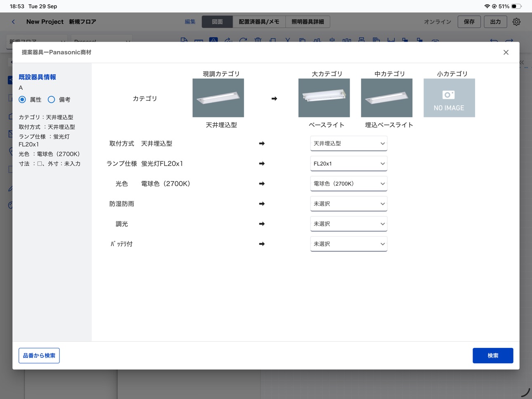The image size is (532, 399).
Task: Expand the 防湿防雨 dropdown
Action: click(x=348, y=204)
